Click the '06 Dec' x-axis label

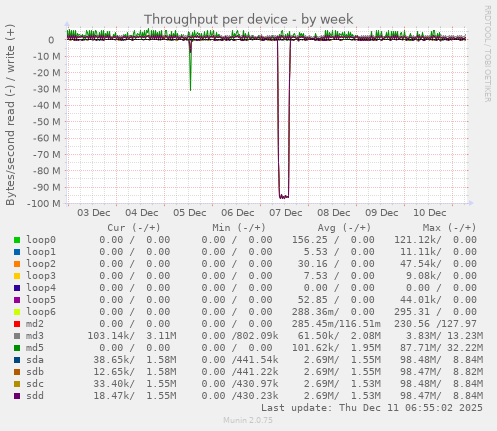click(238, 213)
